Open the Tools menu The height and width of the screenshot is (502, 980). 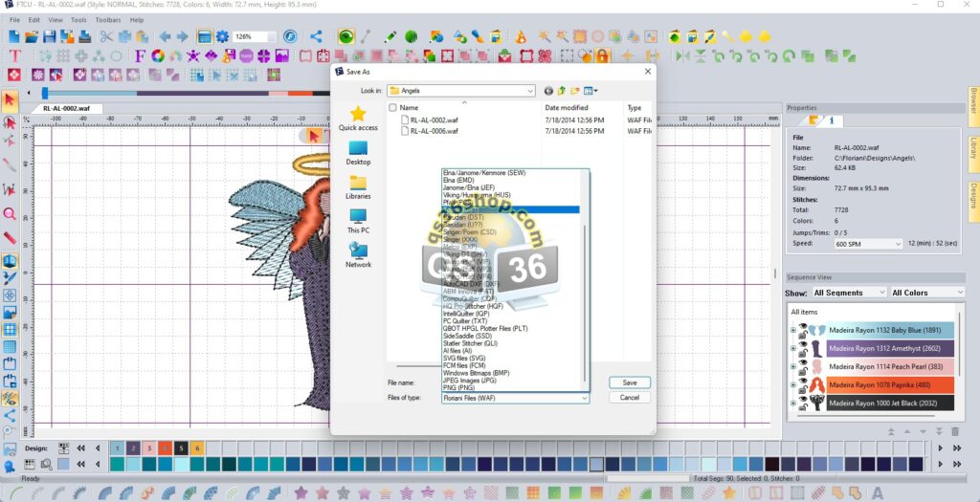pyautogui.click(x=78, y=19)
